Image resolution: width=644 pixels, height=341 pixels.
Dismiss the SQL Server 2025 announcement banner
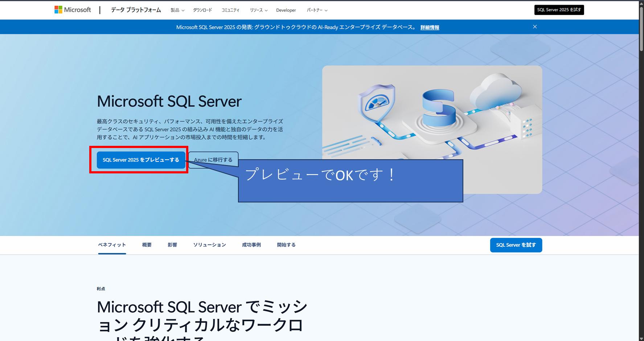coord(535,26)
